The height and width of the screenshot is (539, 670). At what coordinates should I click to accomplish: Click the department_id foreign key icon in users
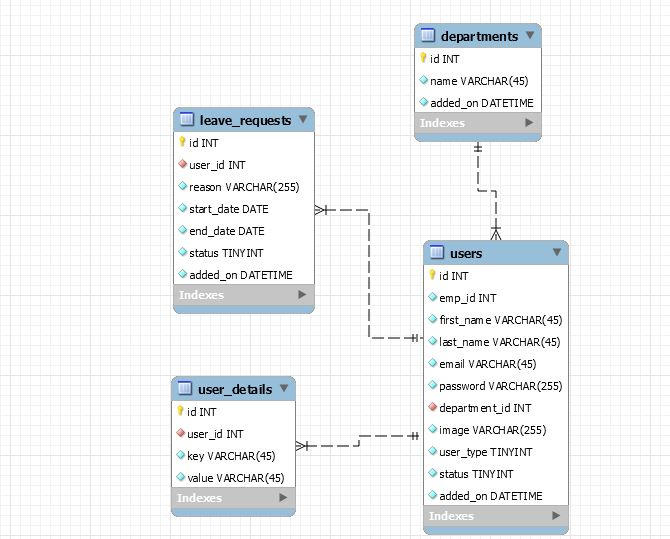(x=432, y=408)
